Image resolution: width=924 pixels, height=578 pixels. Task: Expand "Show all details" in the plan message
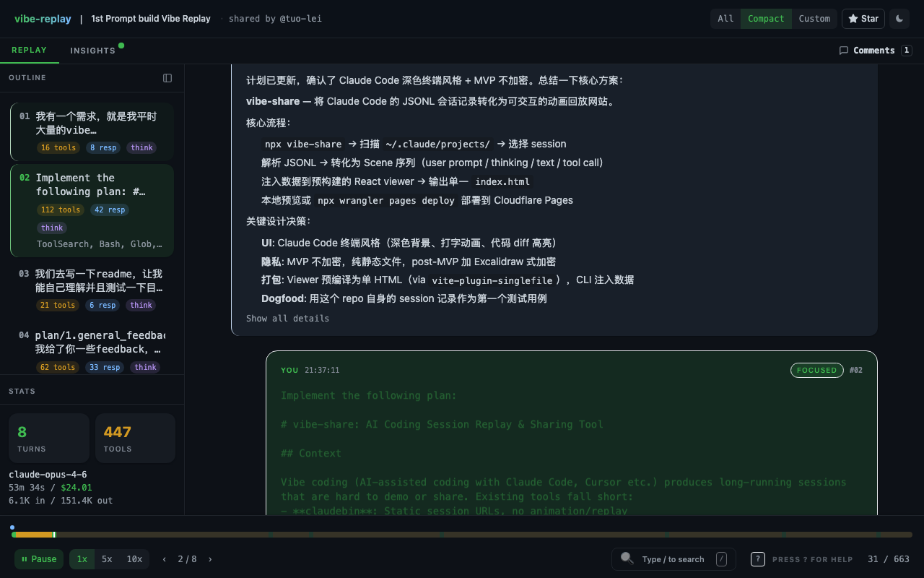pos(287,318)
